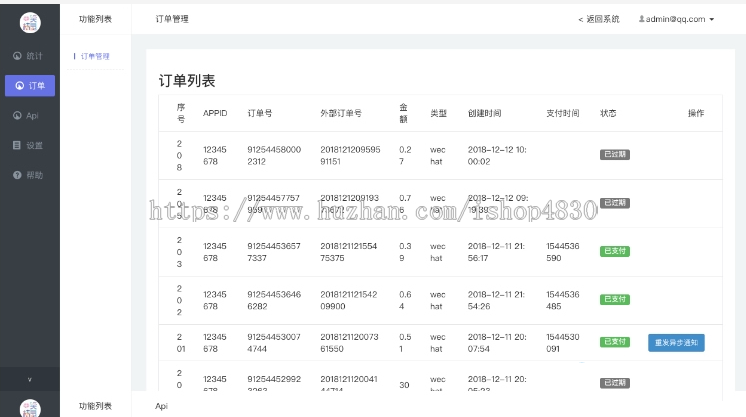Screen dimensions: 746x417
Task: Click payment time 1544530 091
Action: click(562, 343)
